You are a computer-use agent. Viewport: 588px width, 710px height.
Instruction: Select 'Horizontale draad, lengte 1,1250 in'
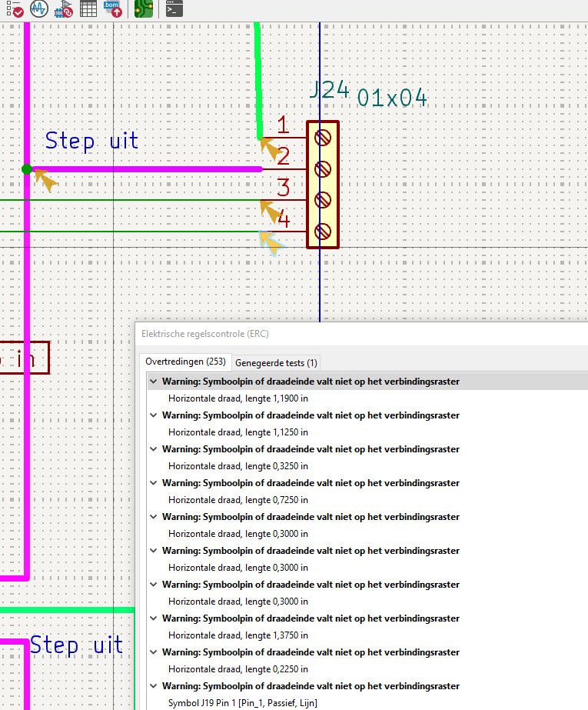[238, 432]
